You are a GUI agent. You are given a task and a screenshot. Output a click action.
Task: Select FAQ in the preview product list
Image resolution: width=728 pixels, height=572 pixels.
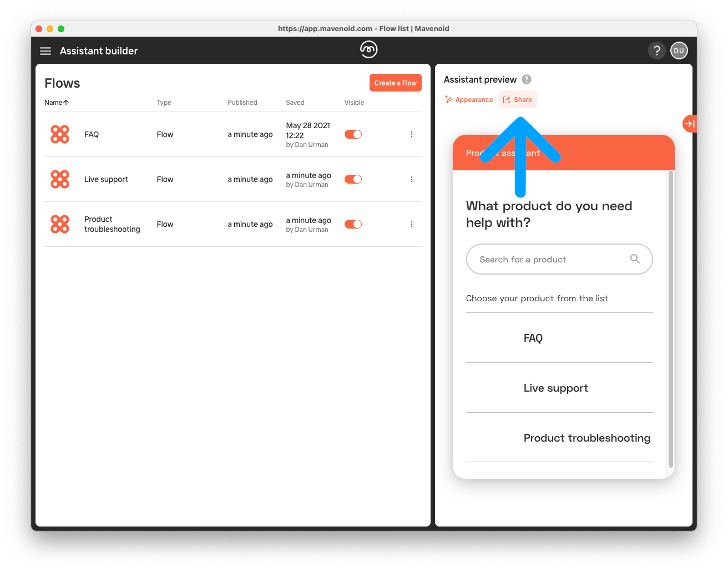coord(559,338)
